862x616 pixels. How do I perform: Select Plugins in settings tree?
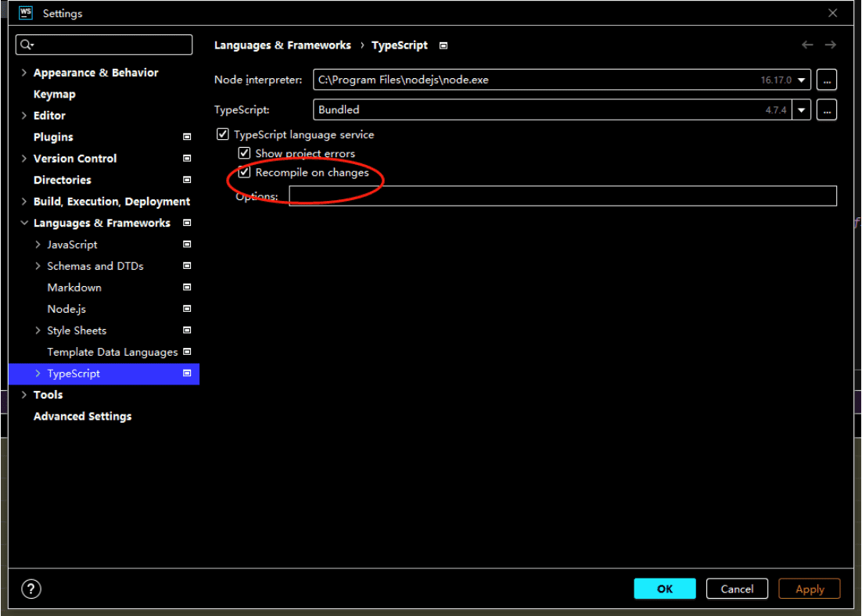(x=53, y=137)
